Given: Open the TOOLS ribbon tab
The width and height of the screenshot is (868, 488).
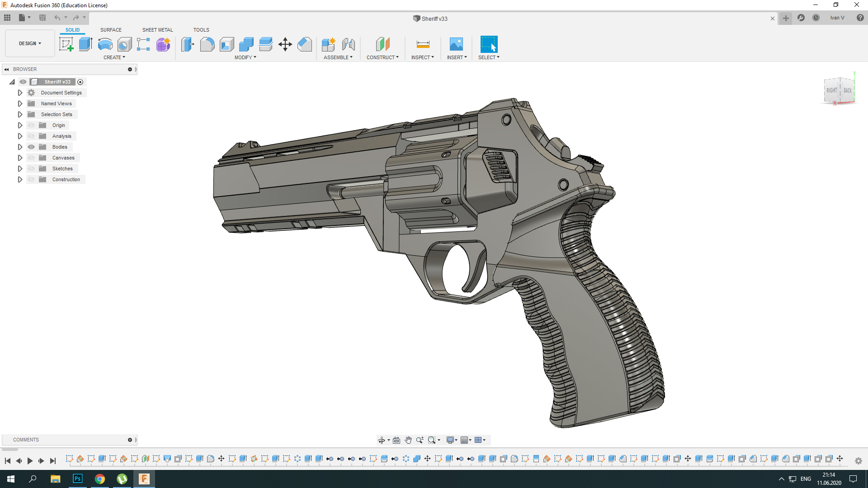Looking at the screenshot, I should tap(201, 30).
